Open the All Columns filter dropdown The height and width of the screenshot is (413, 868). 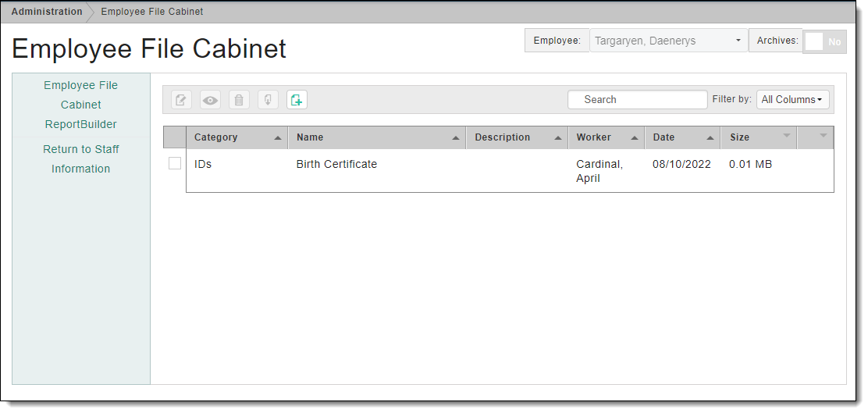point(793,100)
